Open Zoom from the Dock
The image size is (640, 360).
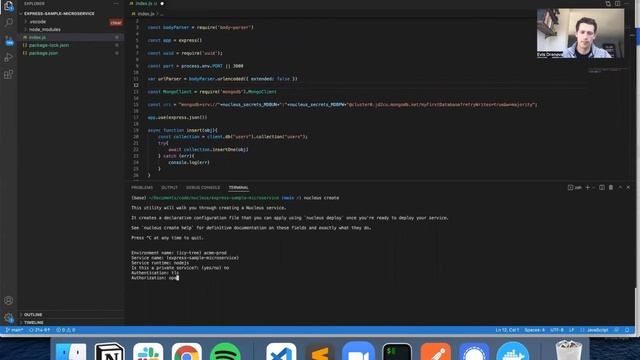coord(358,351)
